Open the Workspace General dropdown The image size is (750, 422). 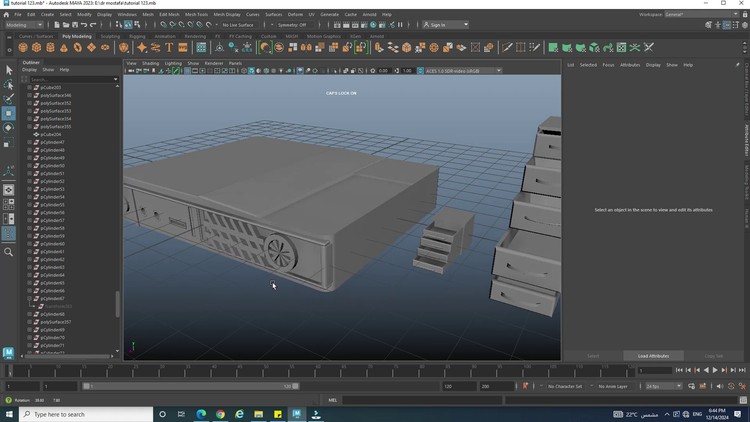pyautogui.click(x=701, y=15)
